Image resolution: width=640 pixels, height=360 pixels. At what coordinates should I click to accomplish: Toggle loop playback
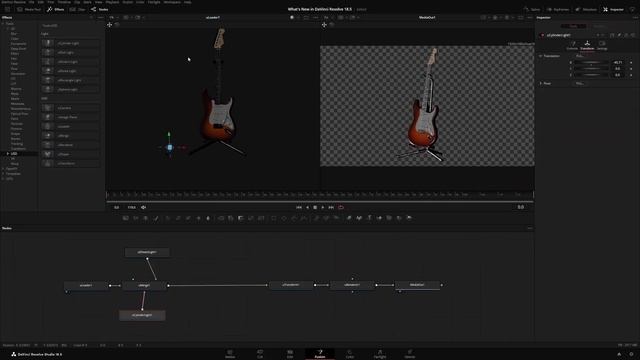[341, 207]
